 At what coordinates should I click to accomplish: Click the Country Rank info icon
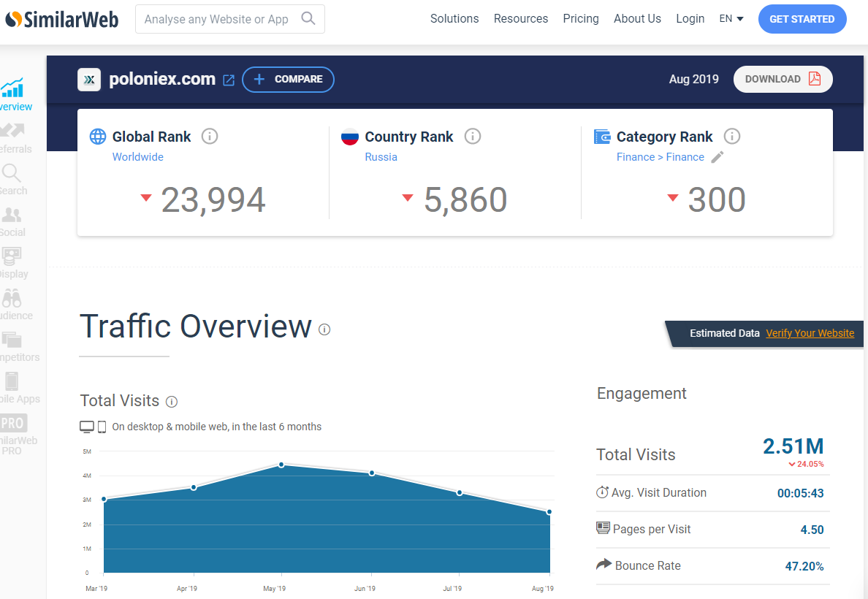472,136
